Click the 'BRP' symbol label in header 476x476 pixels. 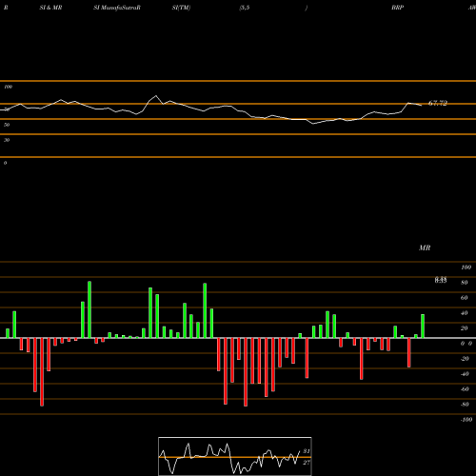coord(398,8)
